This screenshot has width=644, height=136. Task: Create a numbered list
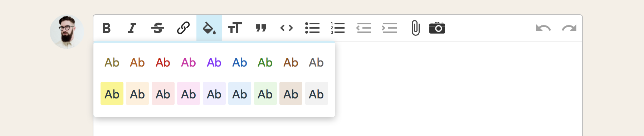pyautogui.click(x=338, y=28)
